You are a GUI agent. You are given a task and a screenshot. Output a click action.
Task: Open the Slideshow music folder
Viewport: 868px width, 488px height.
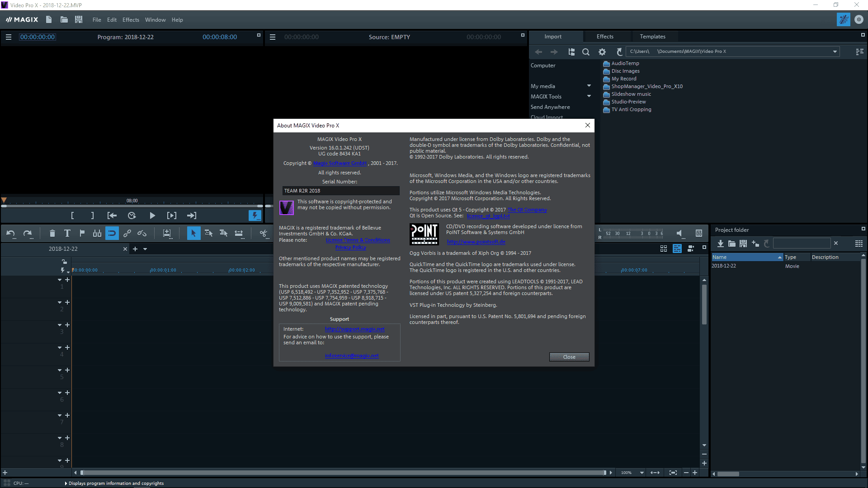point(631,94)
